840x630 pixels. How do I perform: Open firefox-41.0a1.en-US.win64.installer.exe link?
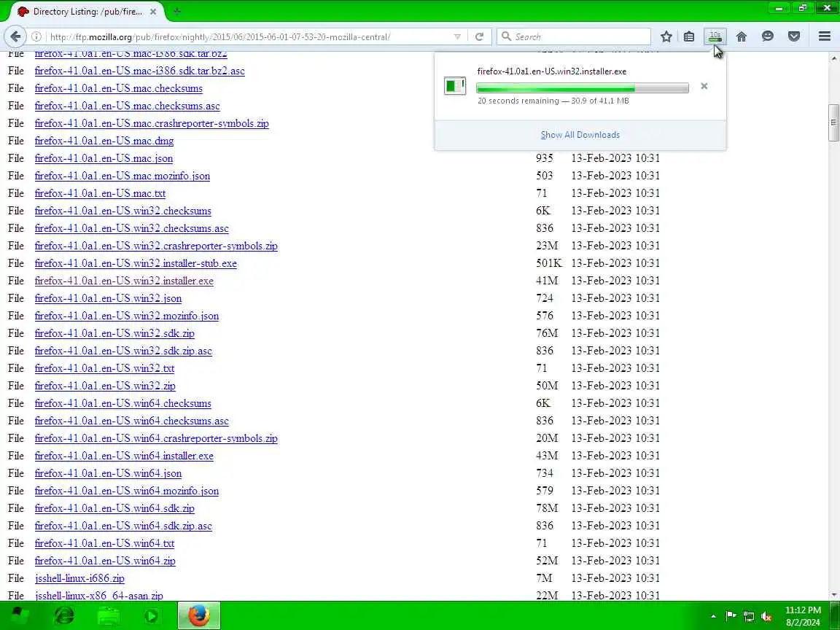click(x=124, y=455)
